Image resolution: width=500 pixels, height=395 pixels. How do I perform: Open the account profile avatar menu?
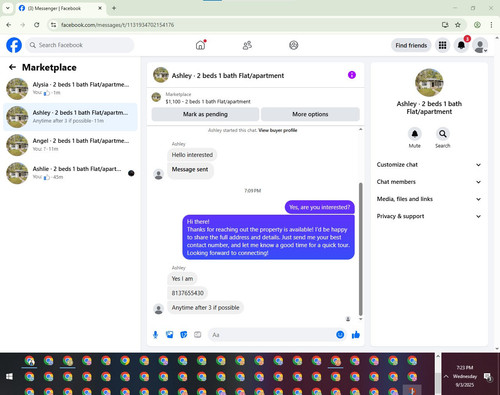coord(480,45)
